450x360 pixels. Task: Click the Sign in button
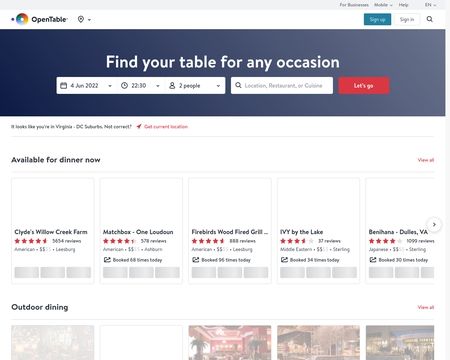click(407, 19)
